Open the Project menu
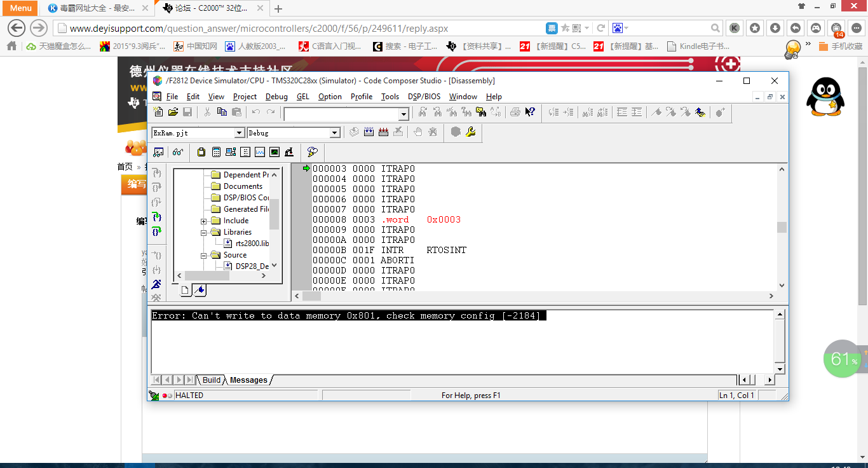 click(245, 97)
